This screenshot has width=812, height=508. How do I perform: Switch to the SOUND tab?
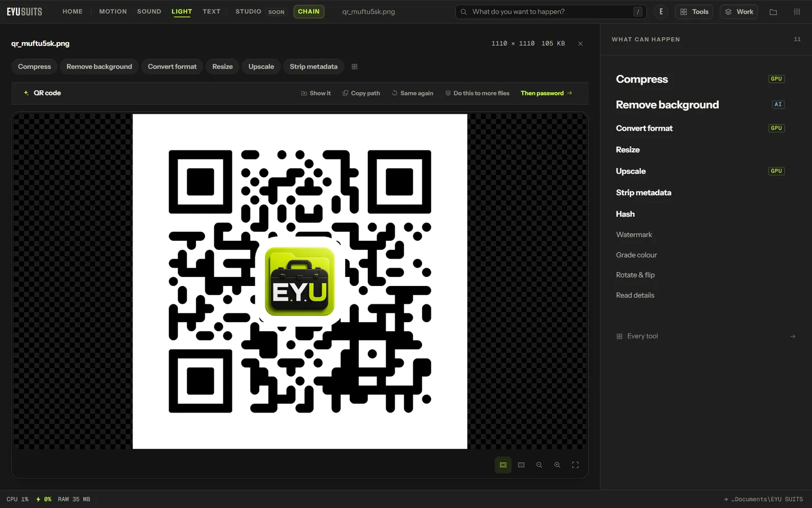click(x=149, y=12)
